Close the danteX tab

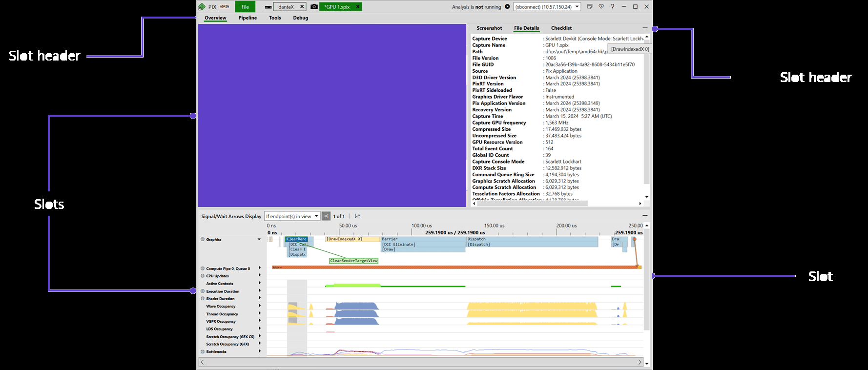[302, 7]
